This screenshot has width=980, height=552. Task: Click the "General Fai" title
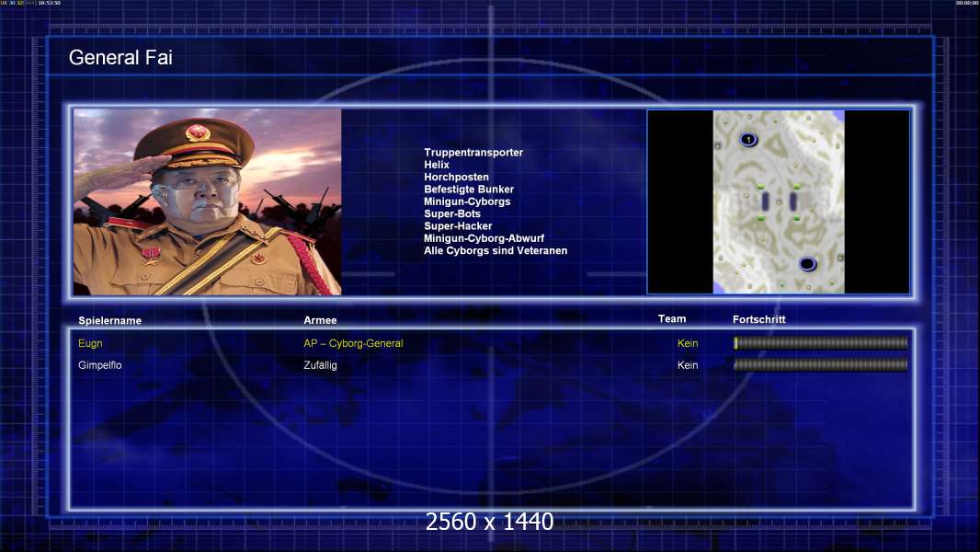click(120, 58)
